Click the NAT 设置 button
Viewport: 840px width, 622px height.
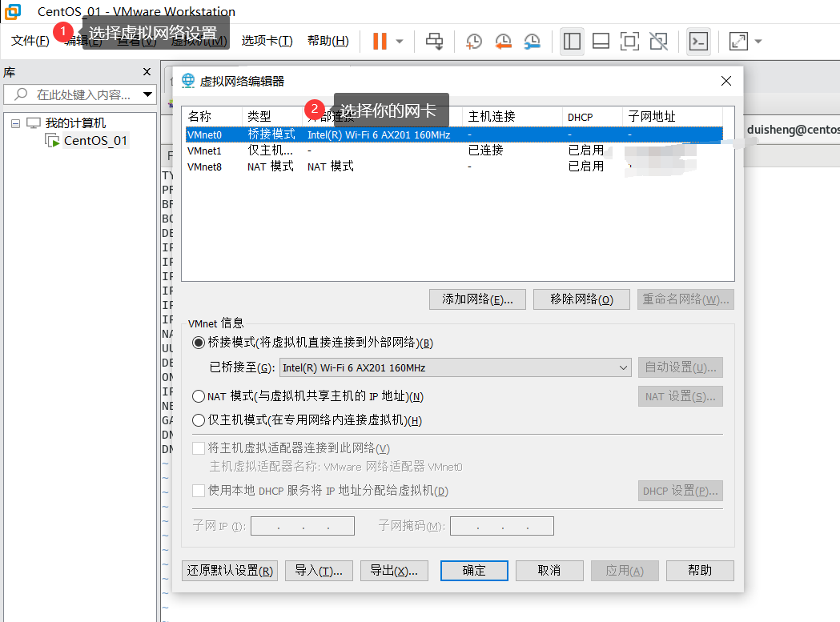pos(681,396)
